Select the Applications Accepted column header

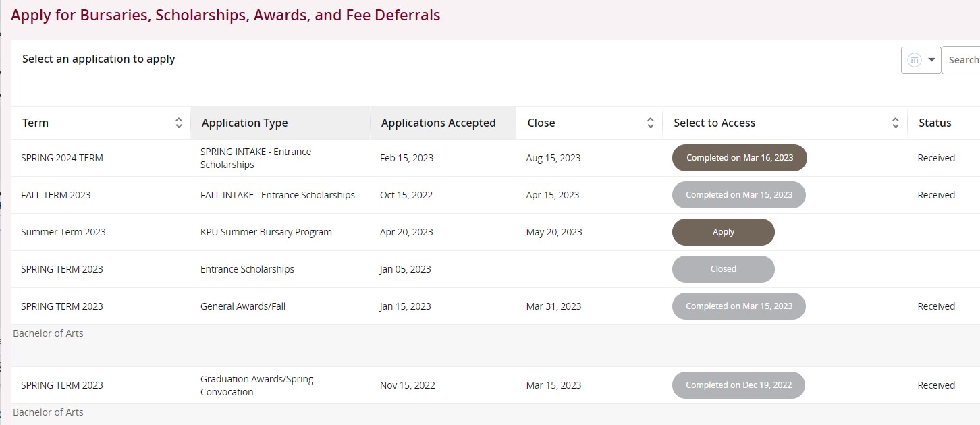(x=438, y=123)
